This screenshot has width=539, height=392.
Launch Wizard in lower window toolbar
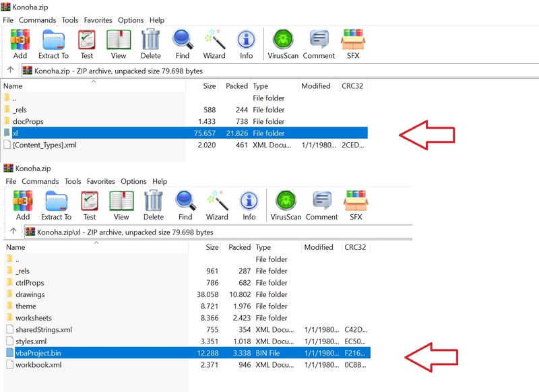click(x=217, y=205)
